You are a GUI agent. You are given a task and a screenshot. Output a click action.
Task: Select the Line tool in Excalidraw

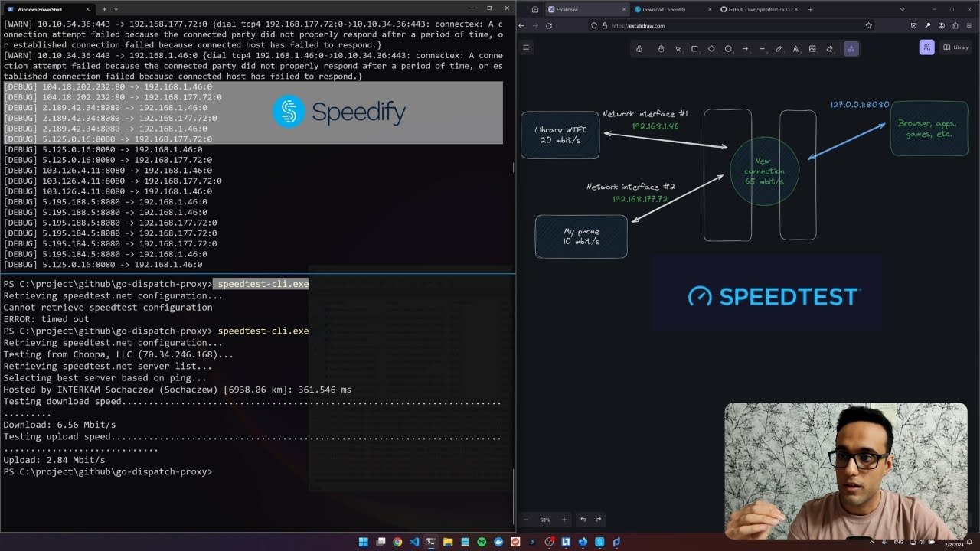[x=762, y=49]
